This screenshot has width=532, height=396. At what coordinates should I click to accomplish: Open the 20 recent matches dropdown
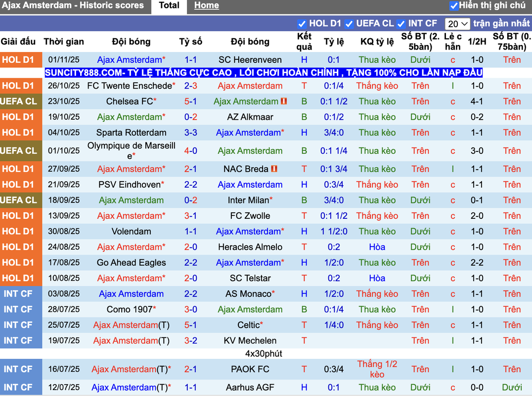(457, 24)
